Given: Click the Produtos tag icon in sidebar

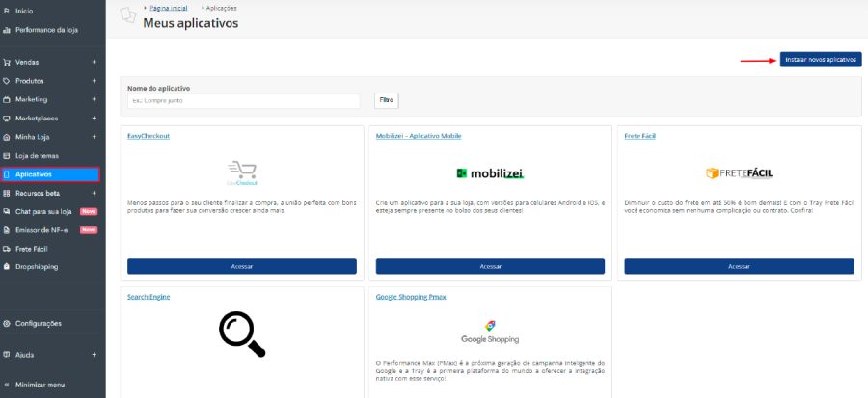Looking at the screenshot, I should tap(7, 81).
